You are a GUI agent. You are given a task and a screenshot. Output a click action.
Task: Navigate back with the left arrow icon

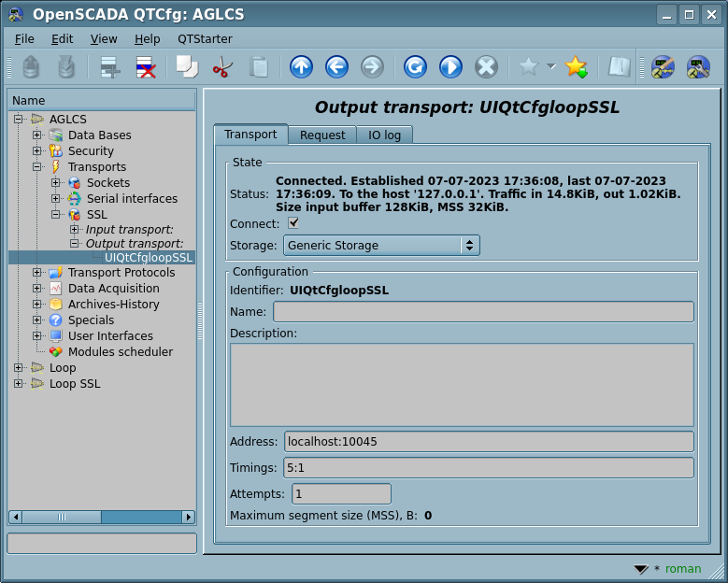pyautogui.click(x=336, y=67)
